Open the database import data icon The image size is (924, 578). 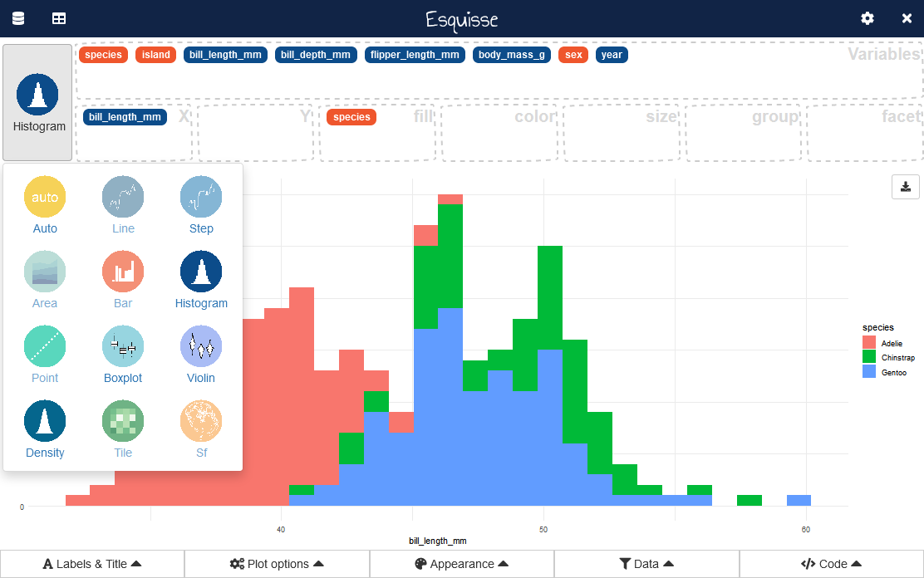[x=18, y=18]
